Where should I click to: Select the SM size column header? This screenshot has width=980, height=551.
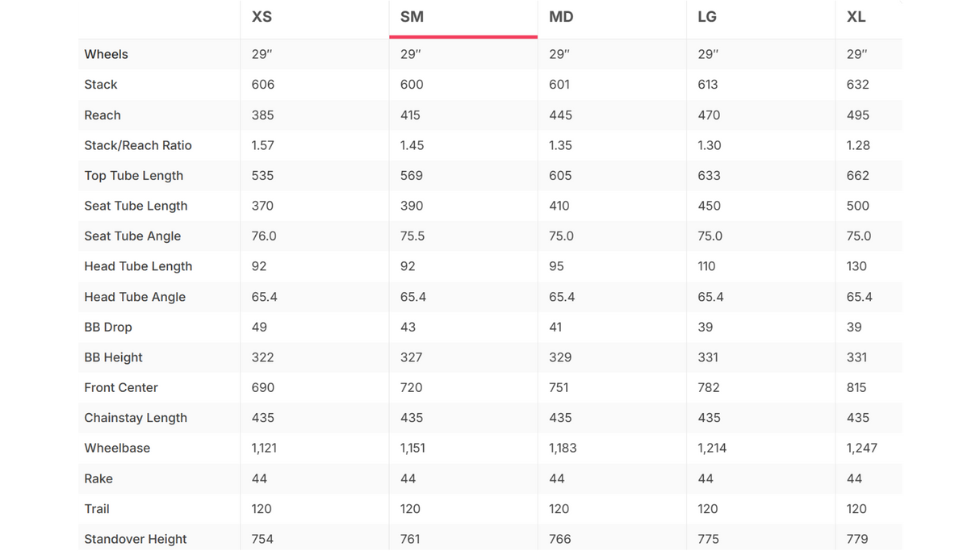(412, 17)
